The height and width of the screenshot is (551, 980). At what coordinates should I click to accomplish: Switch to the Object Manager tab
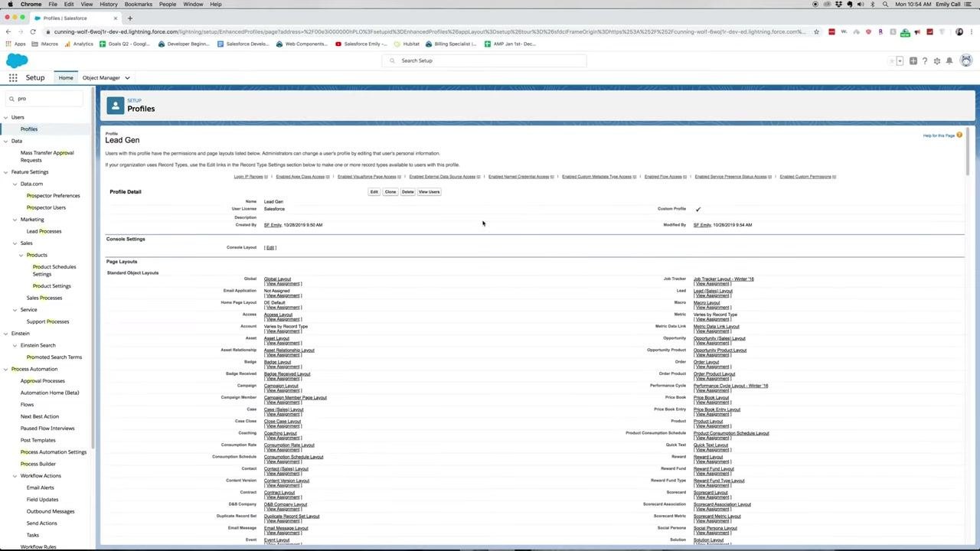(x=101, y=78)
